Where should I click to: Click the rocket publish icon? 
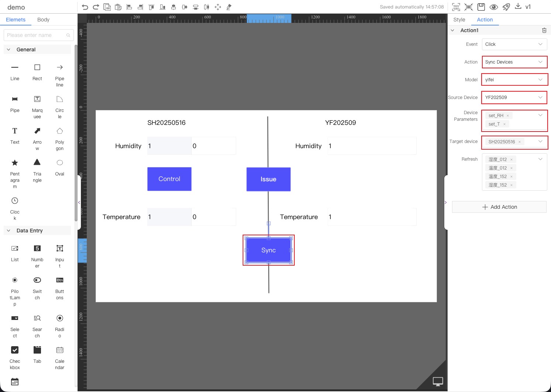pyautogui.click(x=506, y=7)
